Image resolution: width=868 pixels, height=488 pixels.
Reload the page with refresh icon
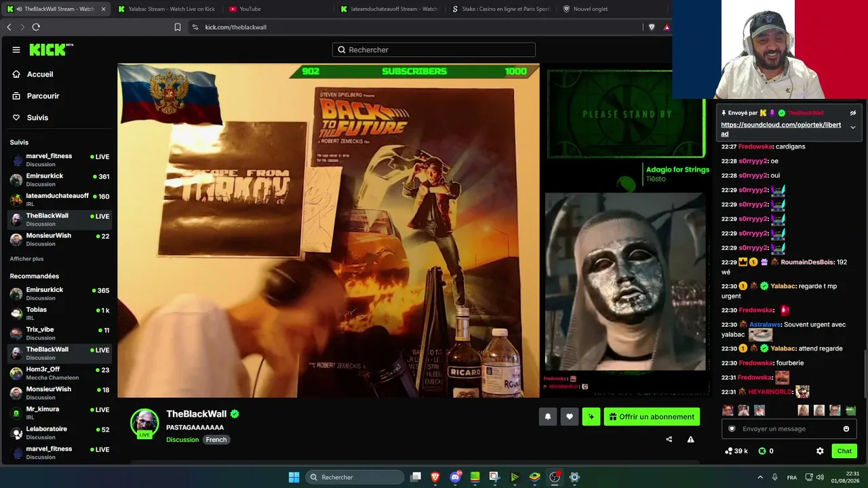coord(36,27)
